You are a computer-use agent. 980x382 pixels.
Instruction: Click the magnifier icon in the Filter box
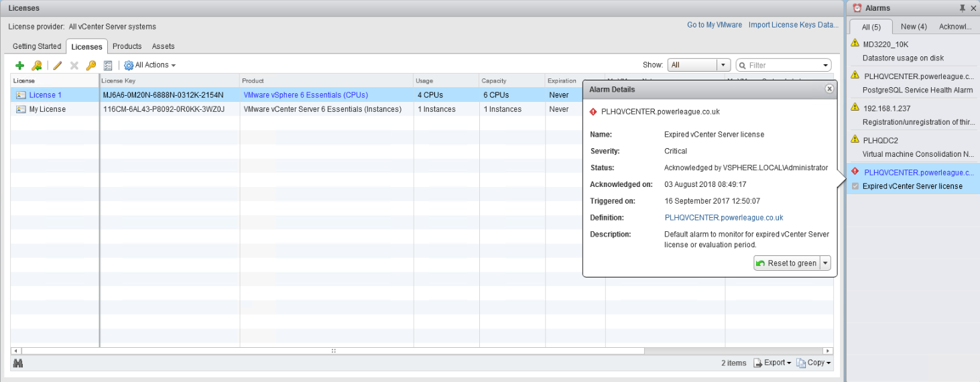[x=743, y=66]
